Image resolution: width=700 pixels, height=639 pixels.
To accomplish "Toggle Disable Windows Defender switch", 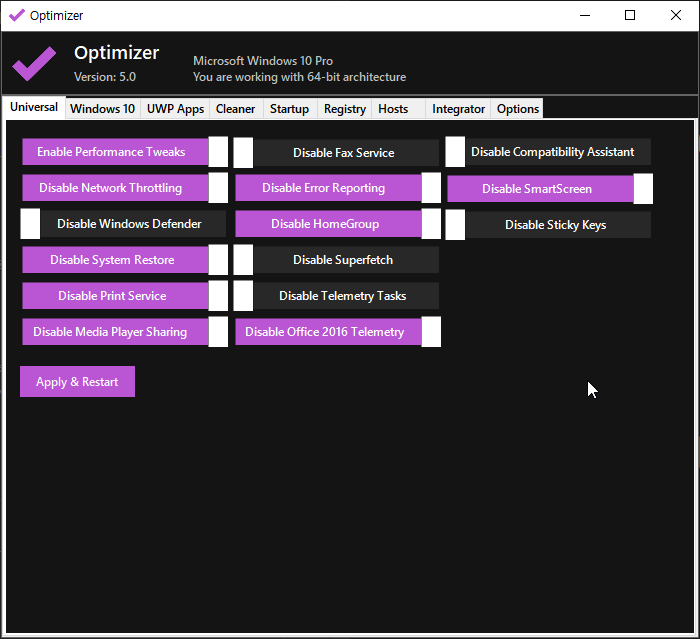I will [x=123, y=224].
